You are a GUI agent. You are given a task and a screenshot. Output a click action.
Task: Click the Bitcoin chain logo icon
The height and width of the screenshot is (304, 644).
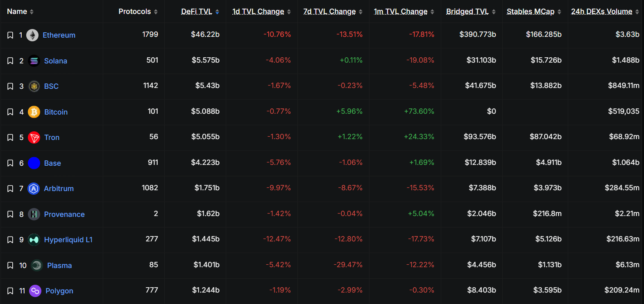click(34, 112)
